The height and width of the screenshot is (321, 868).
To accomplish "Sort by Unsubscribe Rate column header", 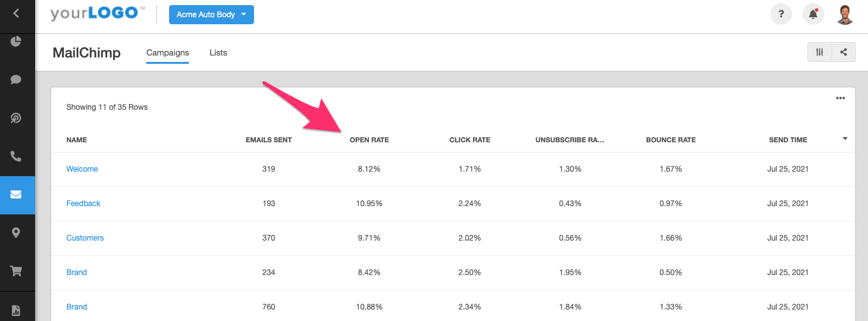I will coord(570,140).
